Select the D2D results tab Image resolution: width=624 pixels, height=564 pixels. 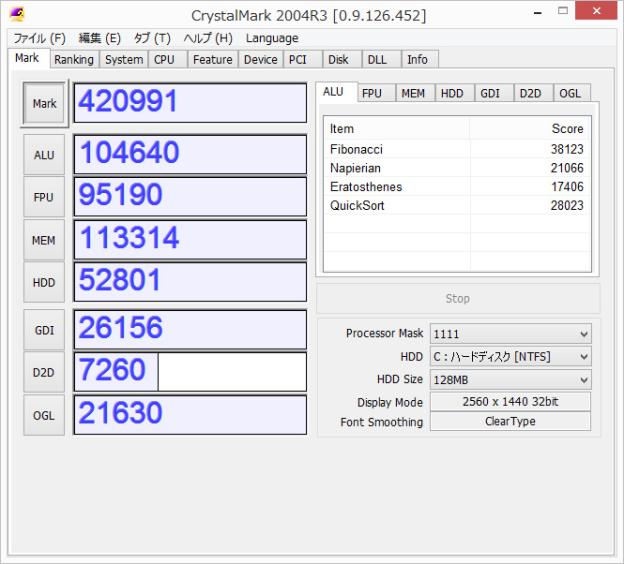tap(533, 93)
